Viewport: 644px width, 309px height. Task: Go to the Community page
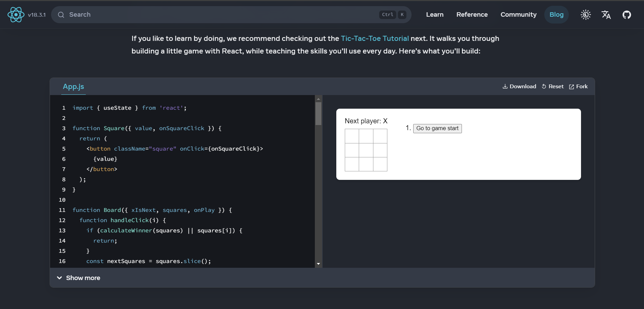pos(518,15)
